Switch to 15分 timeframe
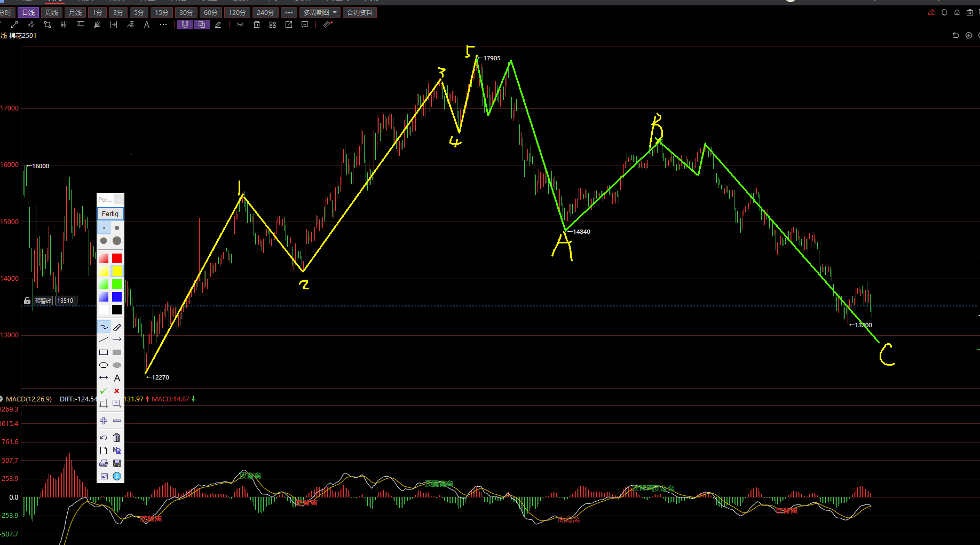The width and height of the screenshot is (980, 545). point(162,12)
